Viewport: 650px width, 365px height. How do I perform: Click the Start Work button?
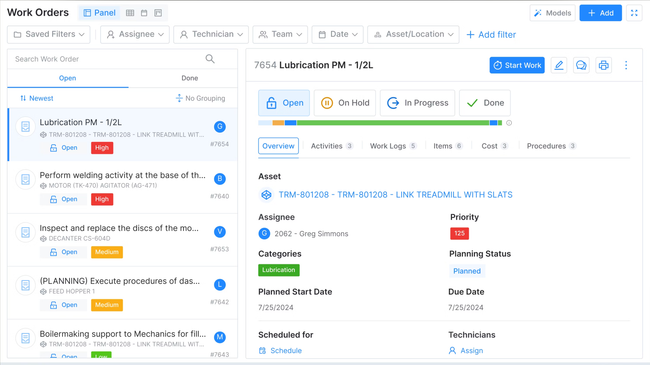click(x=517, y=65)
